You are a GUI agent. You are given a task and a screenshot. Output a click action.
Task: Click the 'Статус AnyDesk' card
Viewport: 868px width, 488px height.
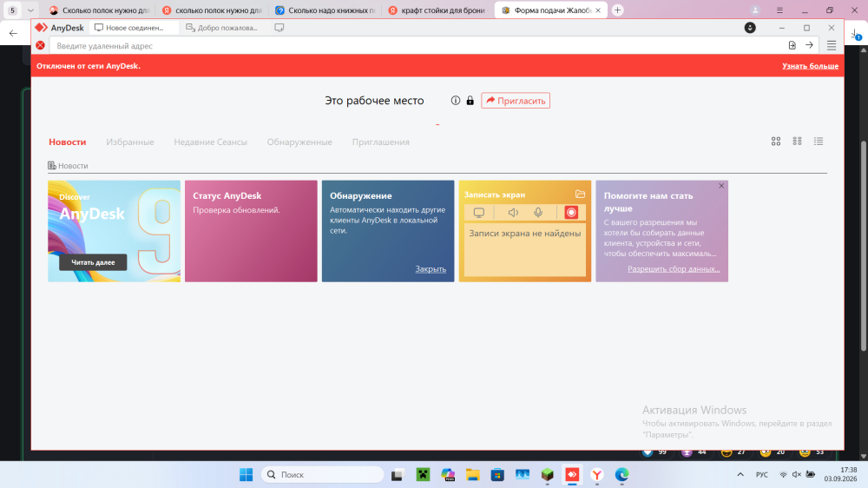252,231
